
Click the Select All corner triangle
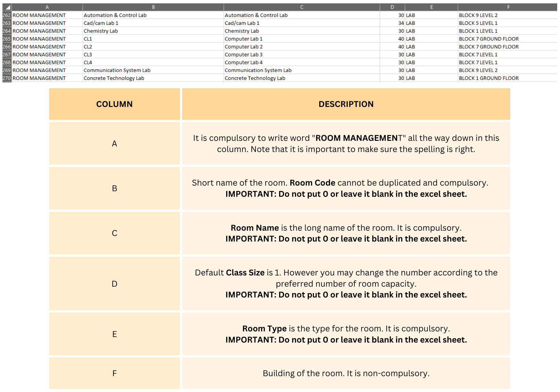pyautogui.click(x=7, y=7)
